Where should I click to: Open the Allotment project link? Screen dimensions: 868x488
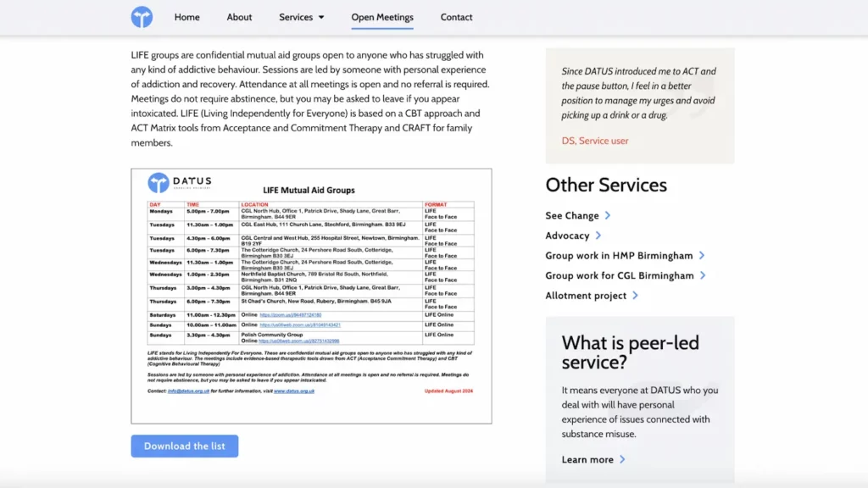tap(586, 296)
